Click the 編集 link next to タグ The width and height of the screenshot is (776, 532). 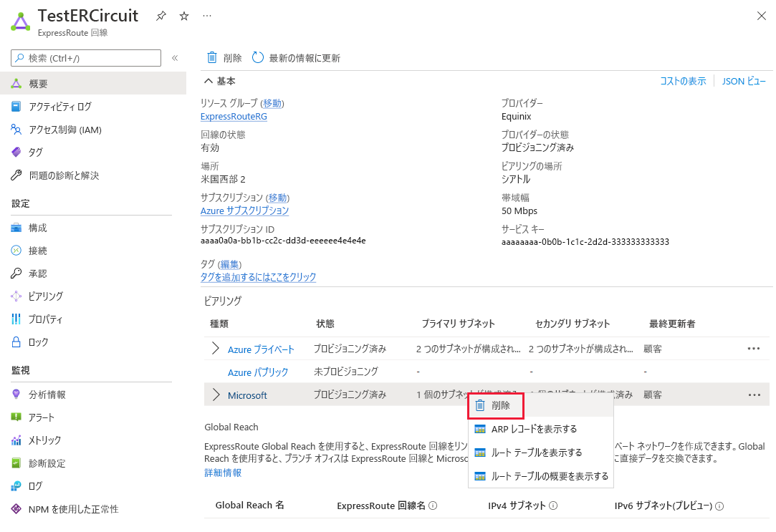[x=229, y=264]
